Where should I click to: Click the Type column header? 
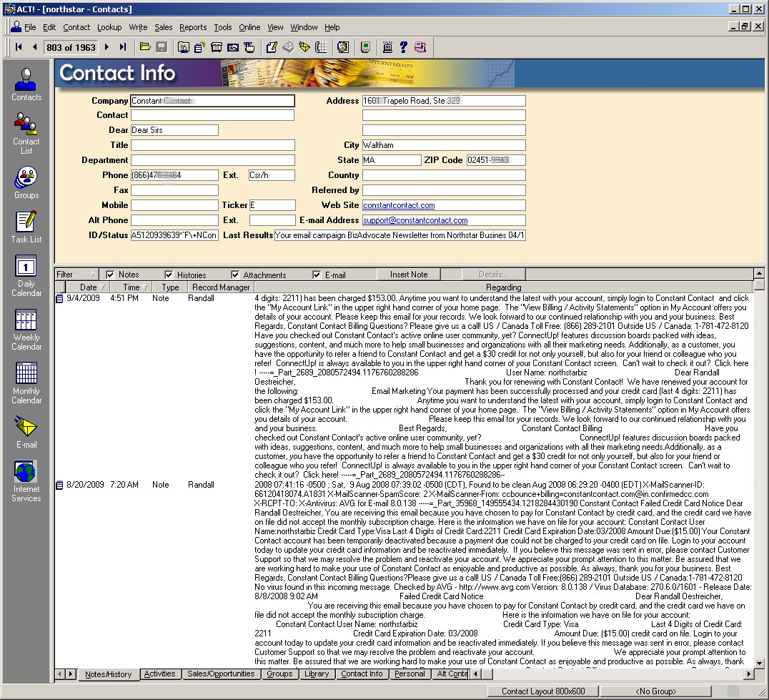pyautogui.click(x=169, y=287)
